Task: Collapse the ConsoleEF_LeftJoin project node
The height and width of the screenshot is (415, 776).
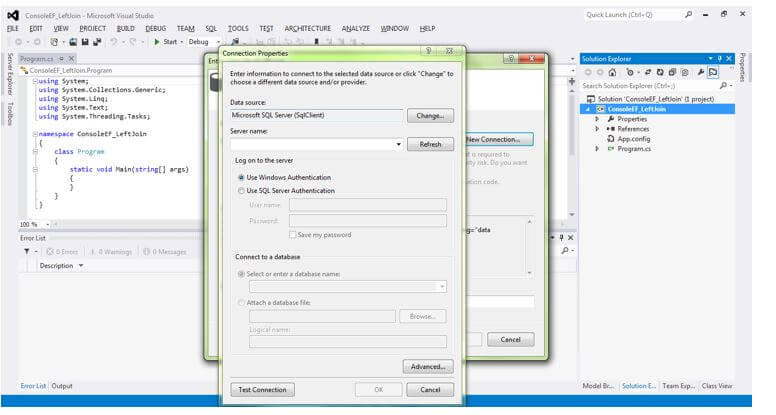Action: [588, 109]
